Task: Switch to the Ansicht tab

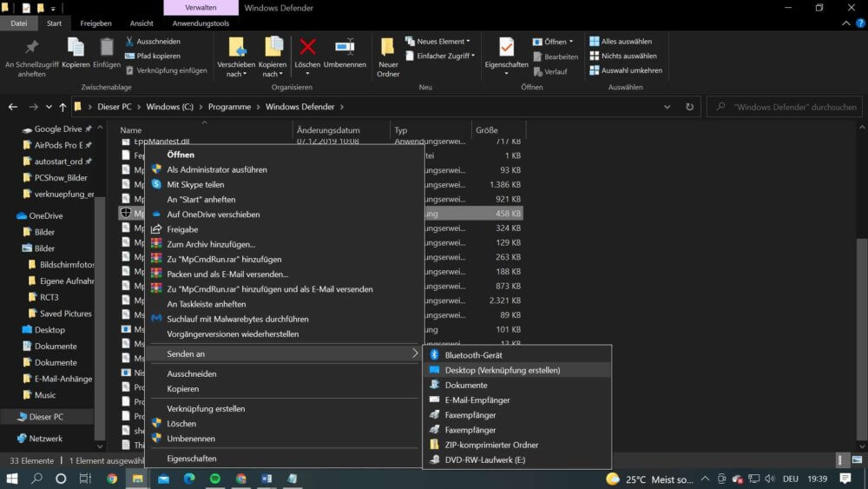Action: point(141,23)
